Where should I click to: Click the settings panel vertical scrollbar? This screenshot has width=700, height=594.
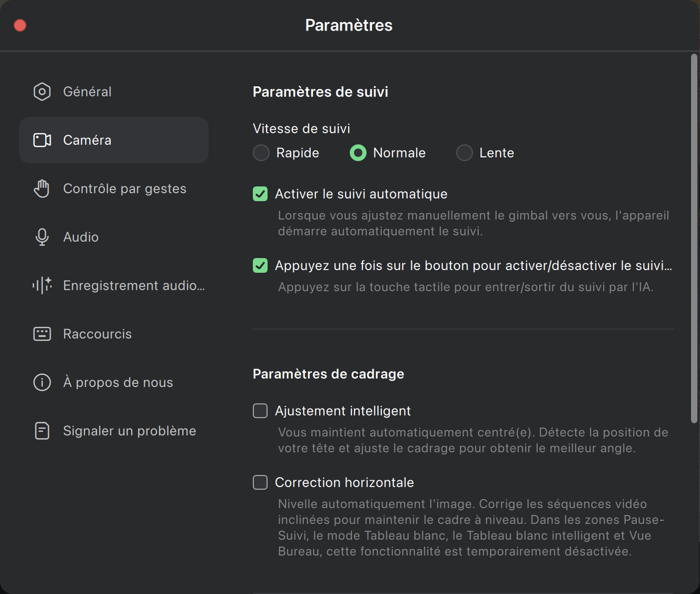coord(694,238)
